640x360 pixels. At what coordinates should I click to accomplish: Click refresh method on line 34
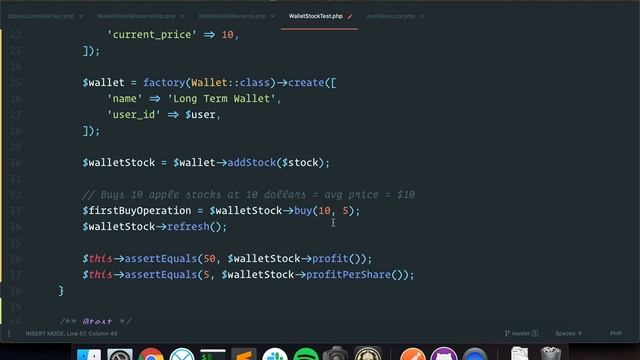click(188, 227)
